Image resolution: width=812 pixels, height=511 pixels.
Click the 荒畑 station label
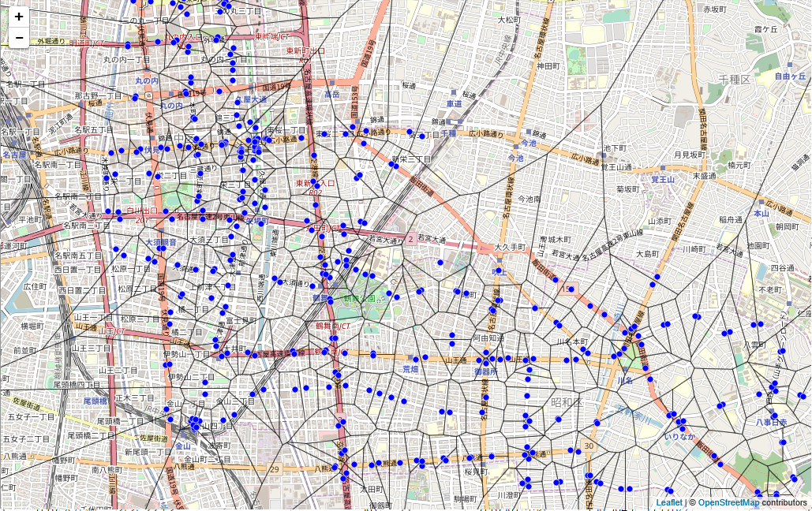tap(410, 369)
